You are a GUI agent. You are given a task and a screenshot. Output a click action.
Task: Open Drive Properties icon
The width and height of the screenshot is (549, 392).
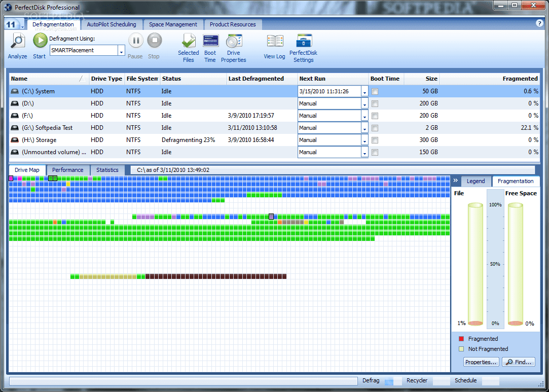234,41
